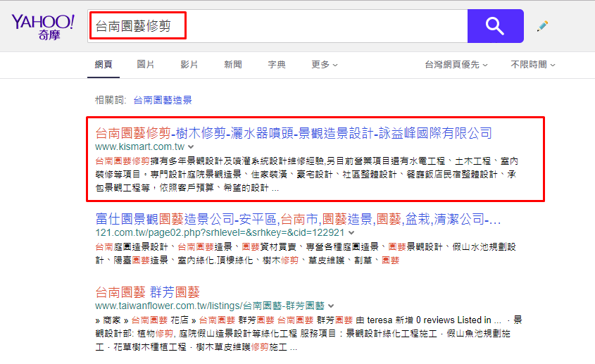
Task: Expand the arrow next to the 121.com.tw URL
Action: [x=351, y=232]
